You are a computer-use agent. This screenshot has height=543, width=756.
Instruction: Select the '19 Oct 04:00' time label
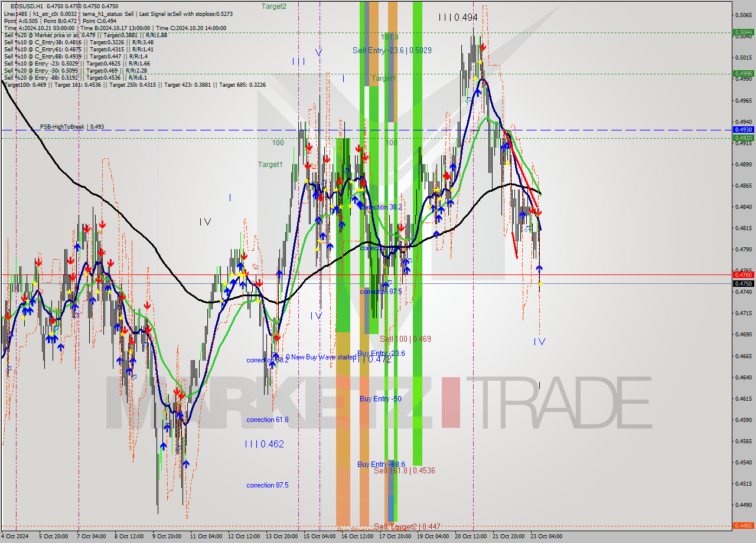click(x=433, y=537)
